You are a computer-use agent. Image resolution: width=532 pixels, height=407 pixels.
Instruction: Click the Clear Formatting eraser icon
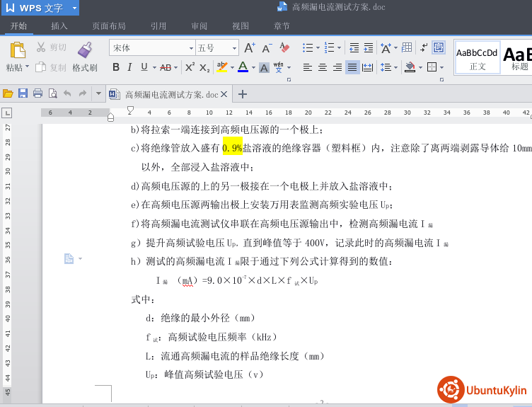click(284, 48)
